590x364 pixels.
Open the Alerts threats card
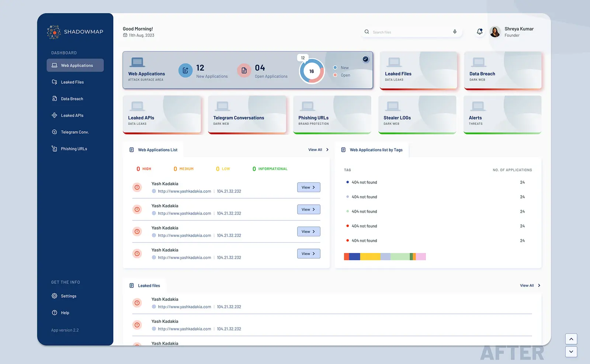(x=503, y=115)
